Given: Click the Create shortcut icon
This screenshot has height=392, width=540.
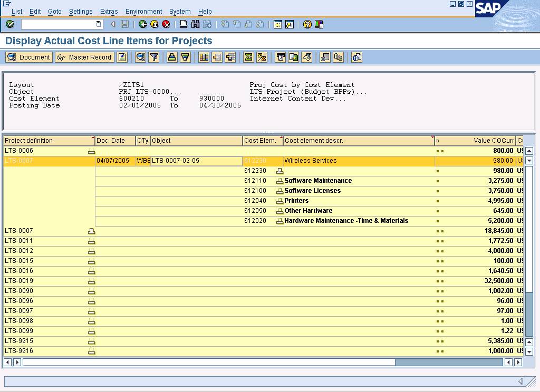Looking at the screenshot, I should pos(290,24).
